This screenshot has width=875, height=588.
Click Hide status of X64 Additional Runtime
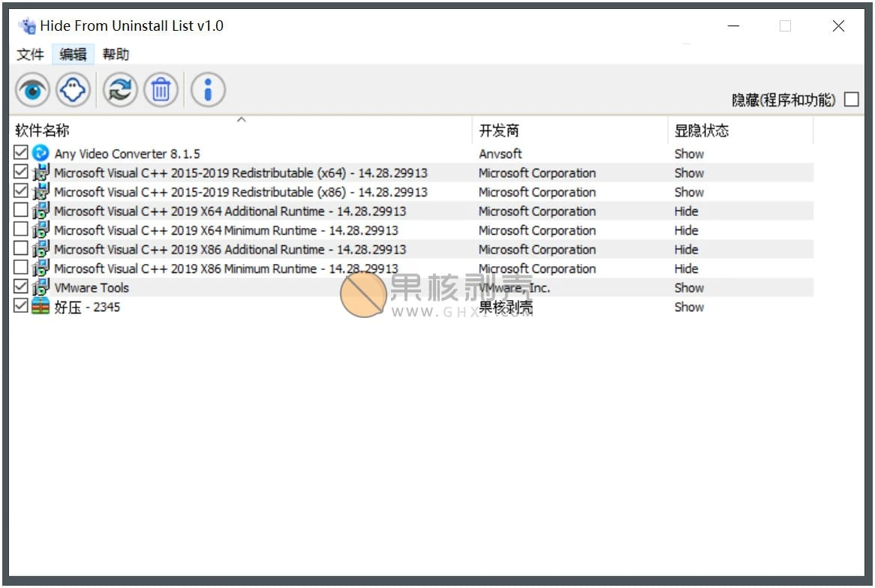point(687,211)
